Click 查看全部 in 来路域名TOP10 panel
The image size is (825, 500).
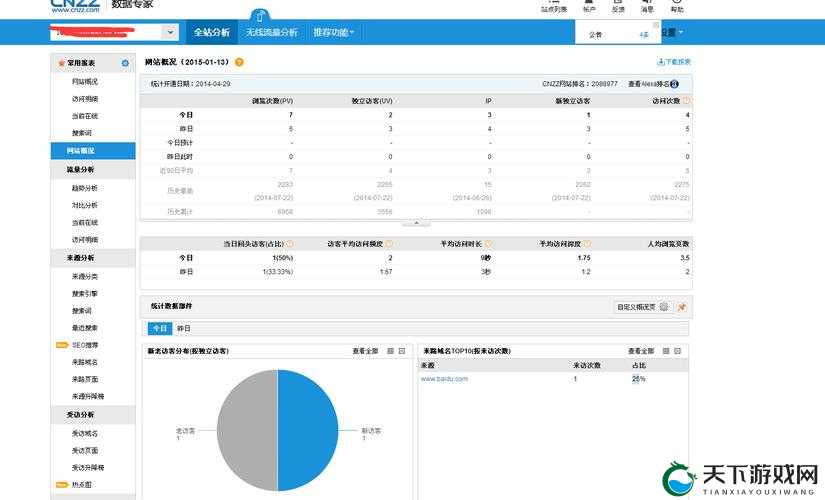tap(641, 351)
